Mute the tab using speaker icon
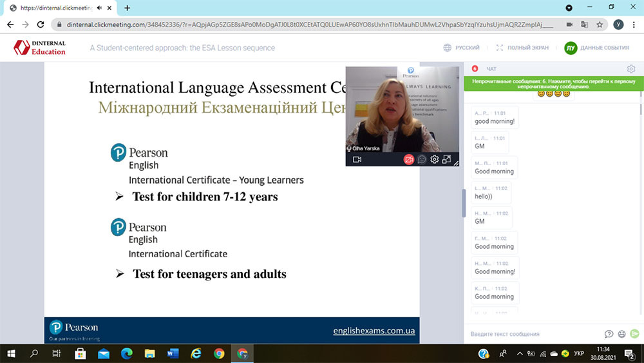644x363 pixels. coord(99,8)
